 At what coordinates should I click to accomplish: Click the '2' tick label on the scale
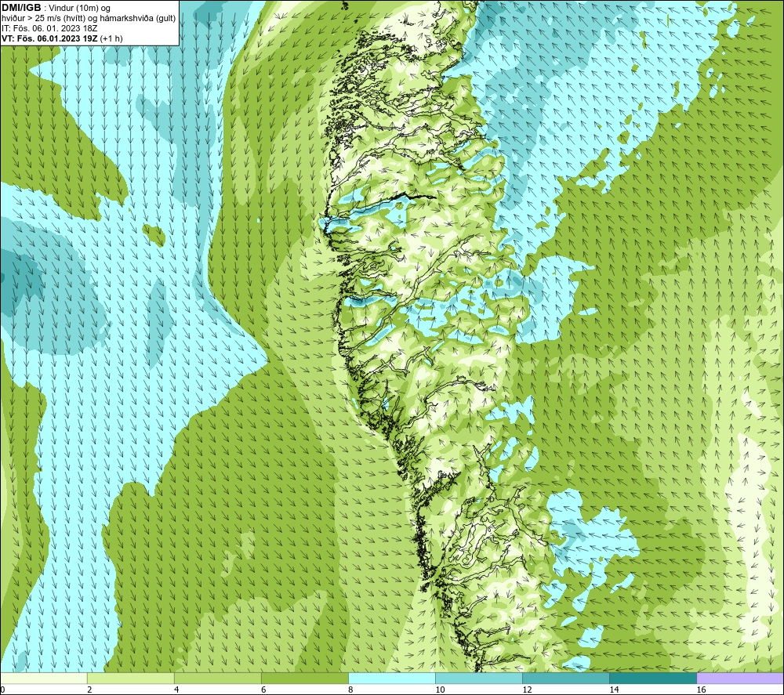point(89,690)
